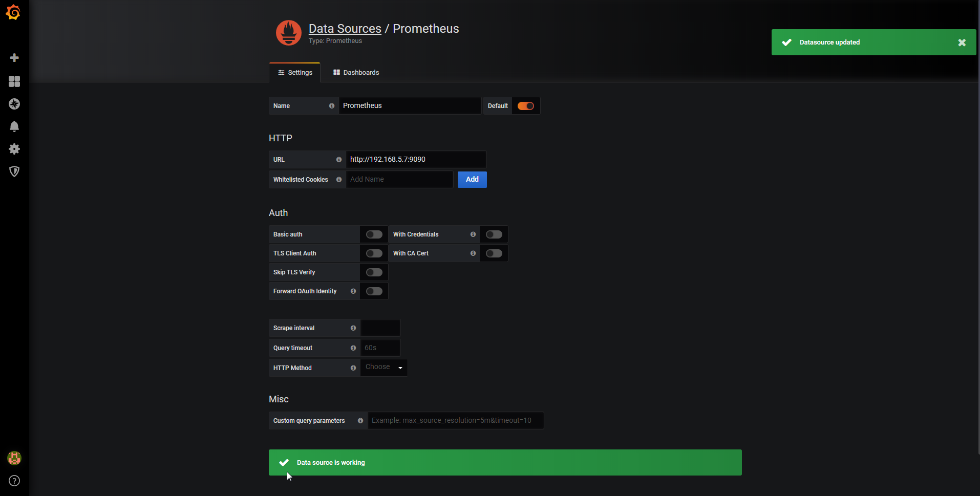Enable the TLS Client Auth switch

coord(374,253)
